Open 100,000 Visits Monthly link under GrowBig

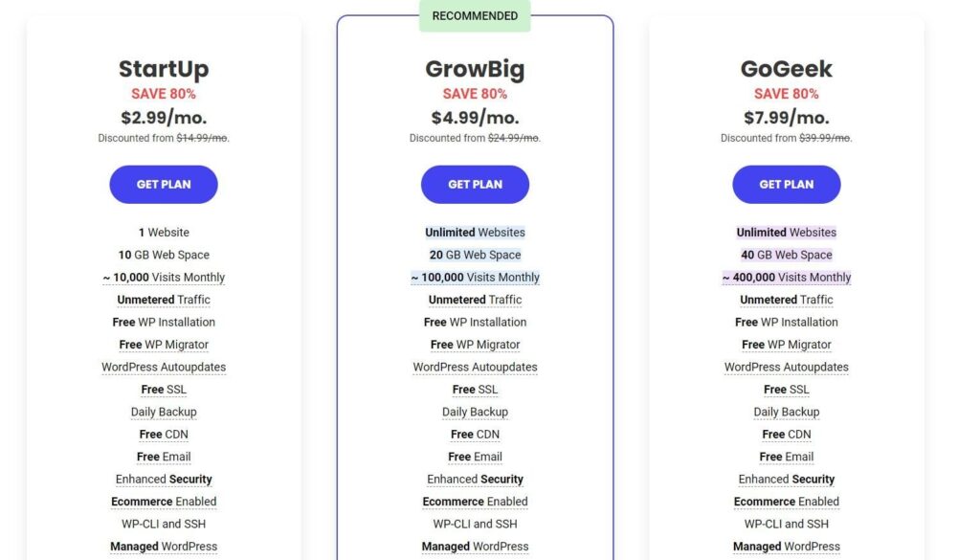pyautogui.click(x=475, y=277)
